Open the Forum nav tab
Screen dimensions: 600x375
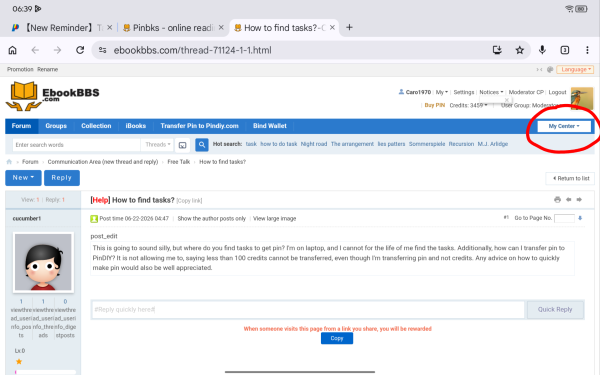21,126
